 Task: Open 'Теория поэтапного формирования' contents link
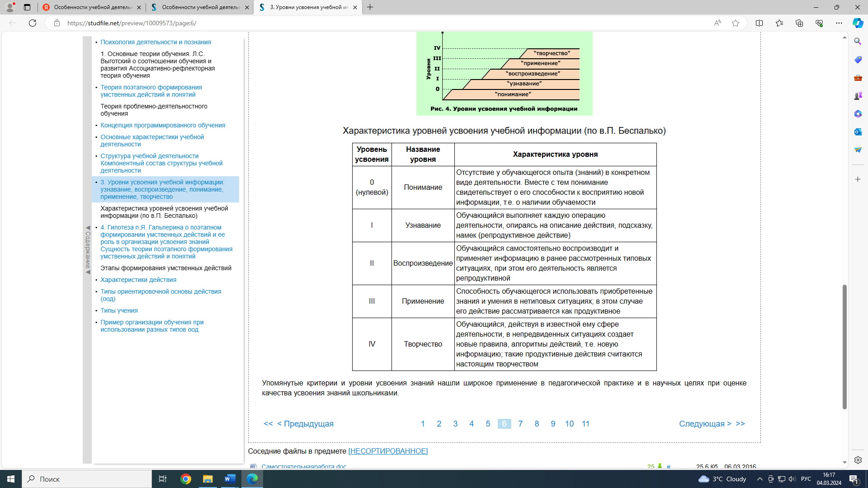[x=151, y=91]
